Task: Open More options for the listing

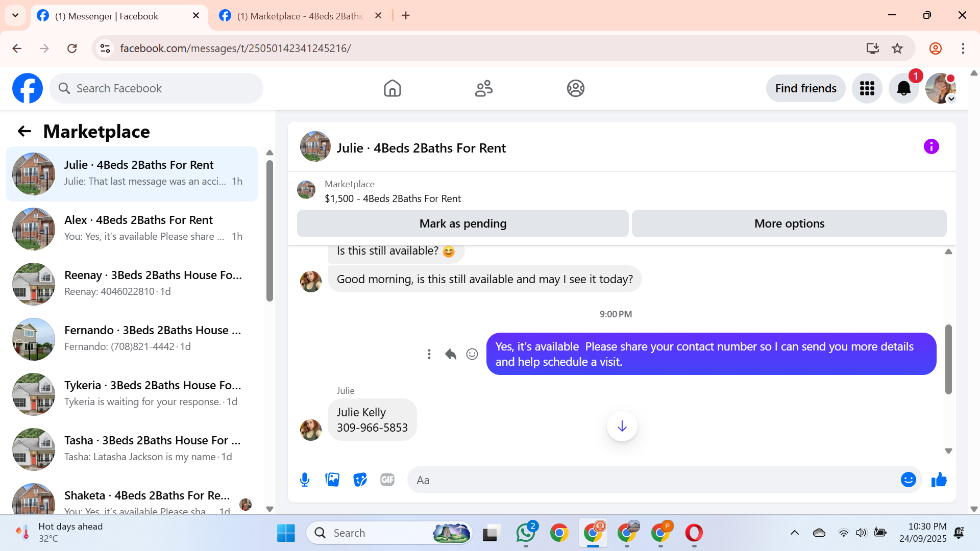Action: pyautogui.click(x=789, y=223)
